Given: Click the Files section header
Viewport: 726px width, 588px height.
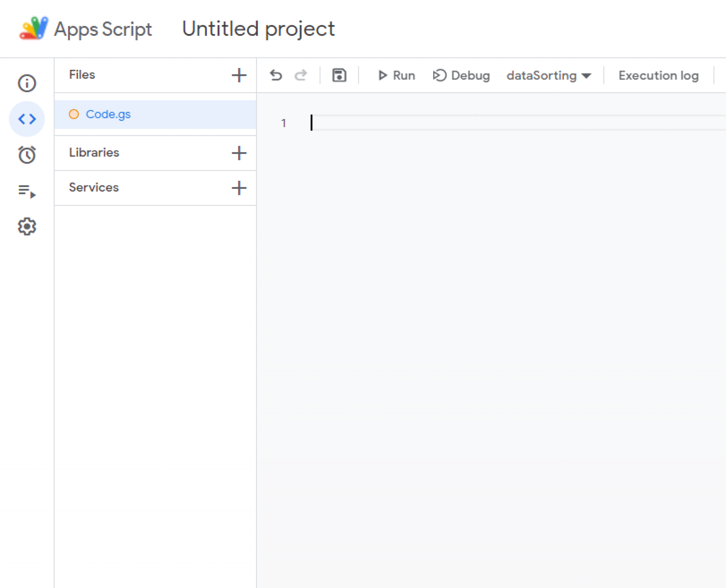Looking at the screenshot, I should [82, 74].
